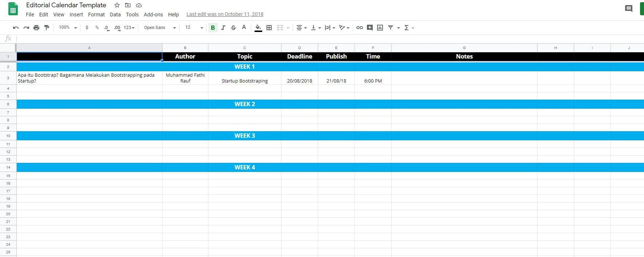
Task: Increase decimal places
Action: pyautogui.click(x=117, y=28)
